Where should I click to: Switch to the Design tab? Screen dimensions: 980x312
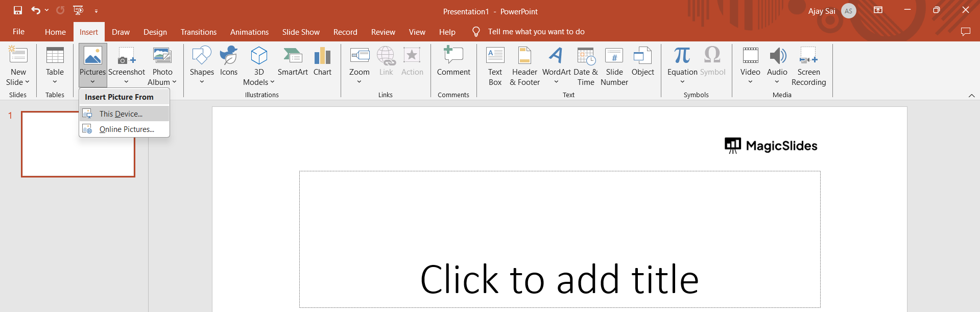tap(155, 32)
